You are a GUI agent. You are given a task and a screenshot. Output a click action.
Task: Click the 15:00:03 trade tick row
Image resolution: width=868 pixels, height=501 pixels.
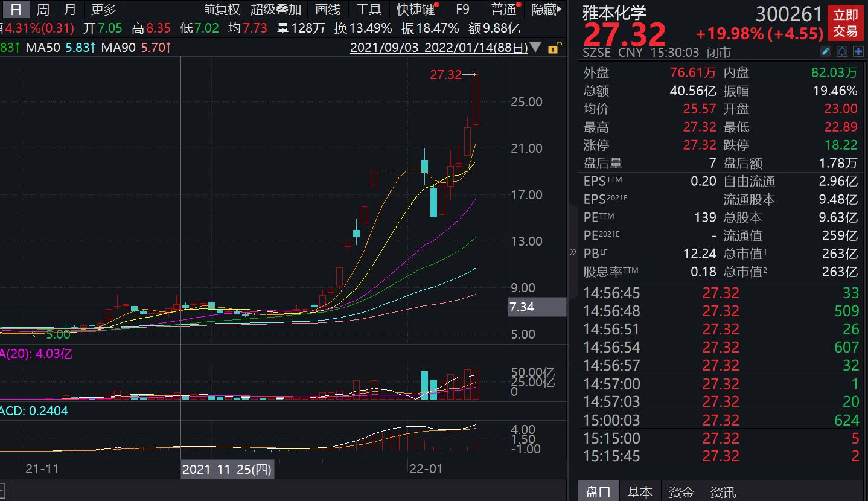coord(721,420)
